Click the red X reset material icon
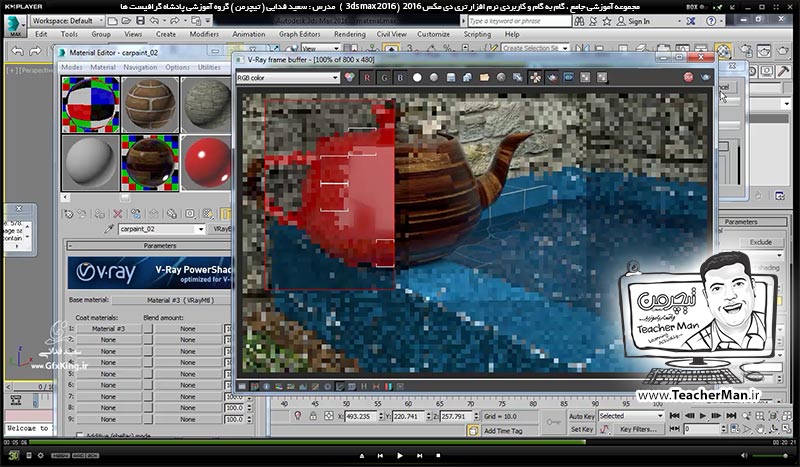 pyautogui.click(x=118, y=214)
